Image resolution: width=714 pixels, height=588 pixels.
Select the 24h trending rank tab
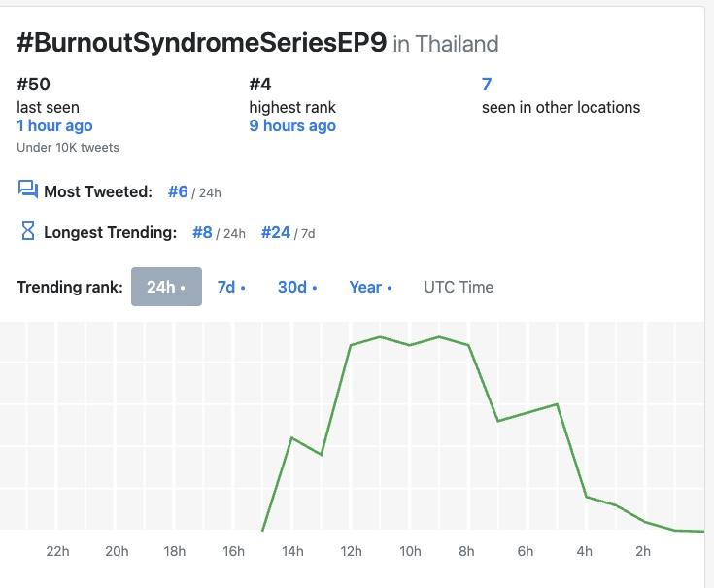coord(166,287)
